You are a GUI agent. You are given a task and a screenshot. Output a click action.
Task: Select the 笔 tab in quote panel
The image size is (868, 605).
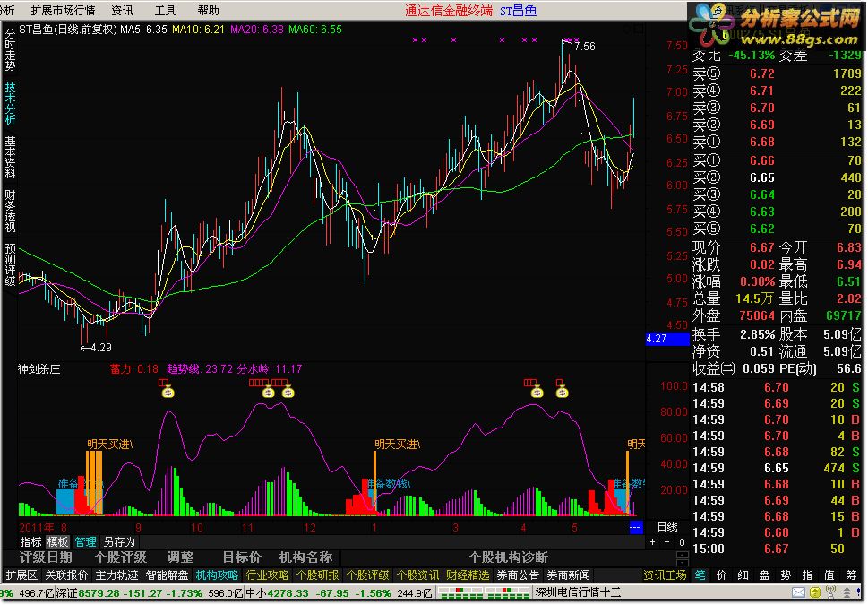[700, 575]
